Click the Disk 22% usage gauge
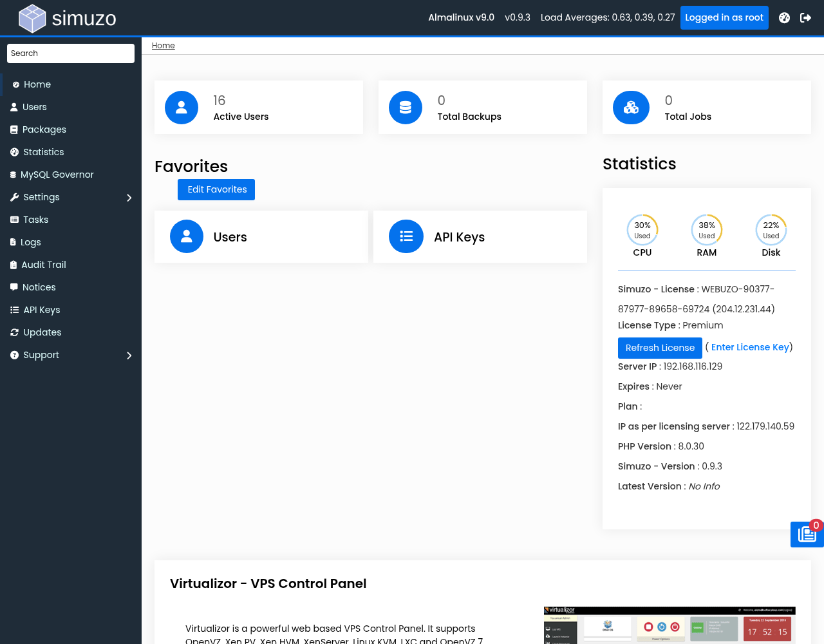Viewport: 824px width, 644px height. coord(771,230)
